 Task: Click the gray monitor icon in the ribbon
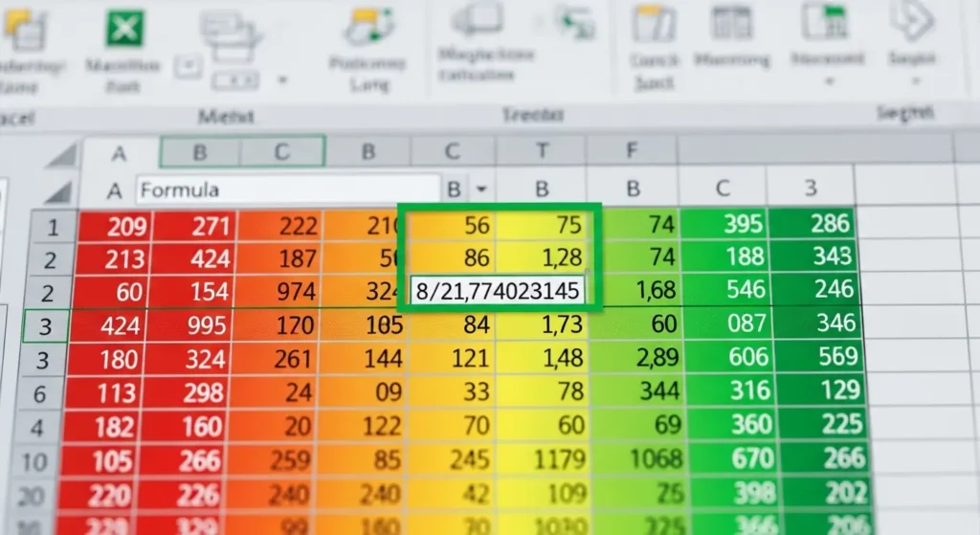coord(476,19)
